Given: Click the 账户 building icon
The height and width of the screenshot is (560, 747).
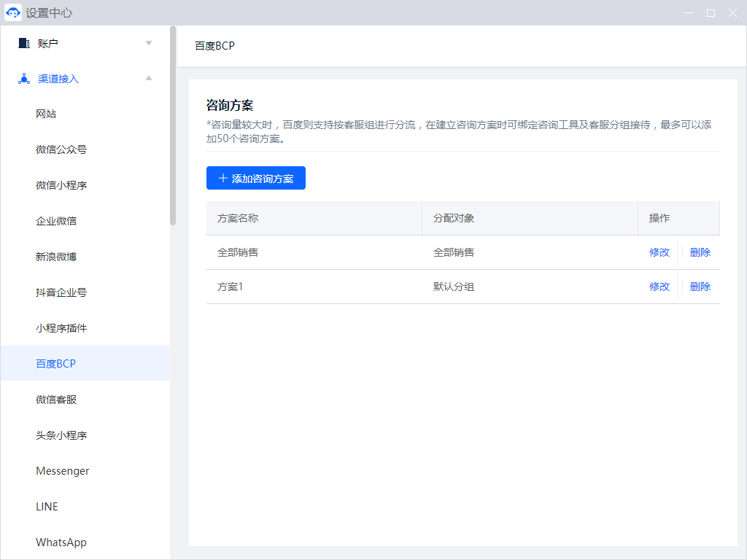Looking at the screenshot, I should tap(24, 43).
